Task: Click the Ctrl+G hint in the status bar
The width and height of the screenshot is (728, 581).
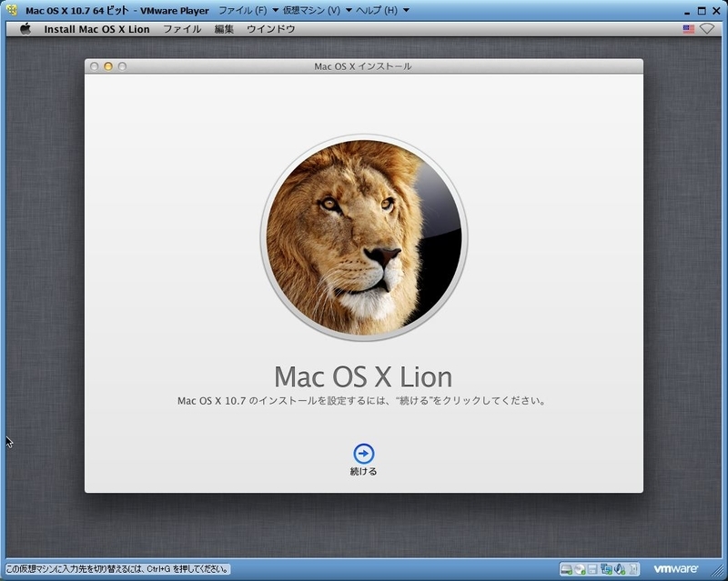Action: point(118,568)
